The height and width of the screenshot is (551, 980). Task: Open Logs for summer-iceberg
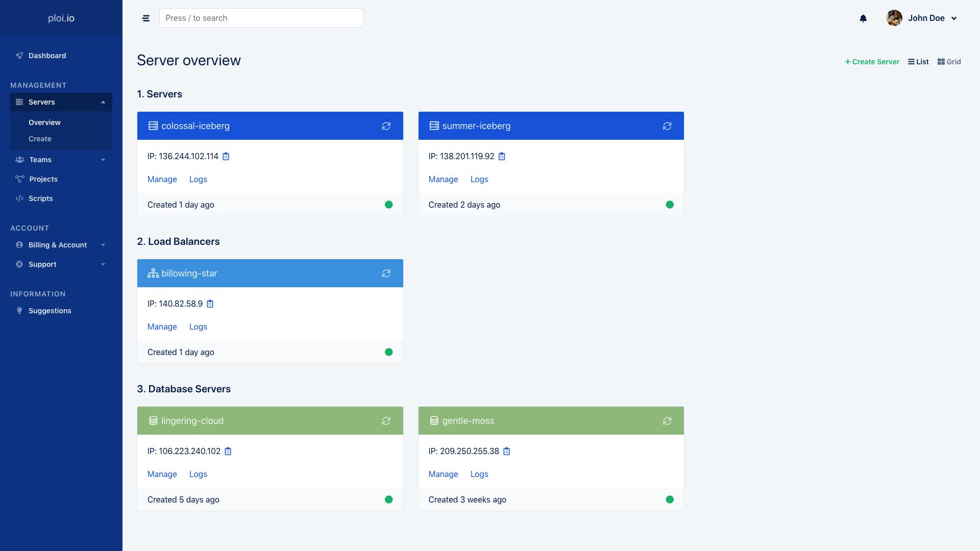coord(479,179)
